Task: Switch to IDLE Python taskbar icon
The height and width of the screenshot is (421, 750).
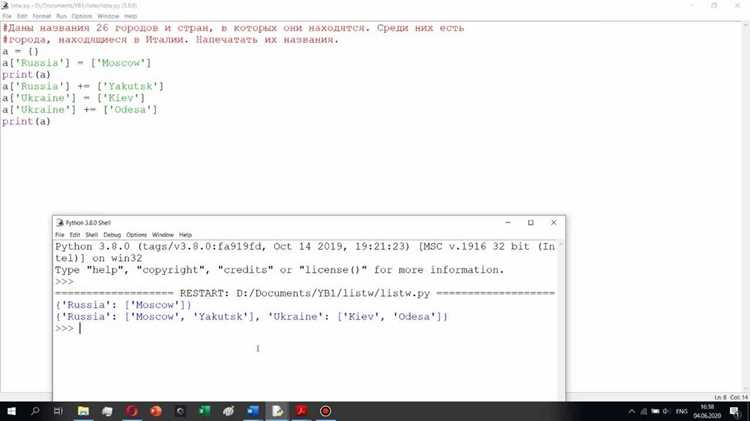Action: point(277,411)
